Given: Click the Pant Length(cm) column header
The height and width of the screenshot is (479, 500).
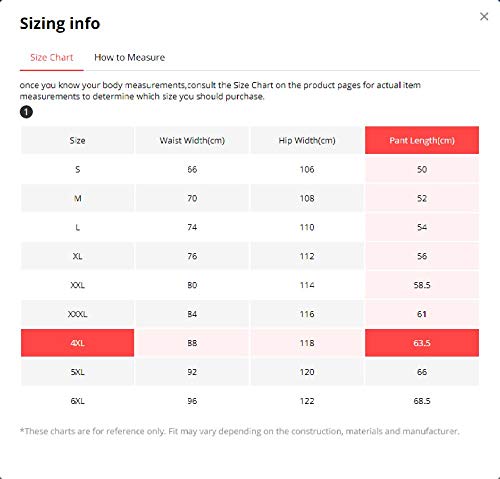Looking at the screenshot, I should 422,140.
